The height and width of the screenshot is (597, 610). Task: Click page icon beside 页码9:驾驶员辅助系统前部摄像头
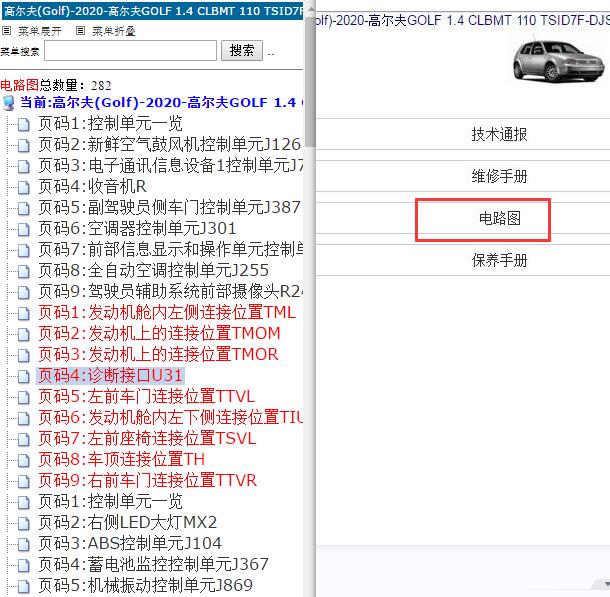(x=24, y=292)
